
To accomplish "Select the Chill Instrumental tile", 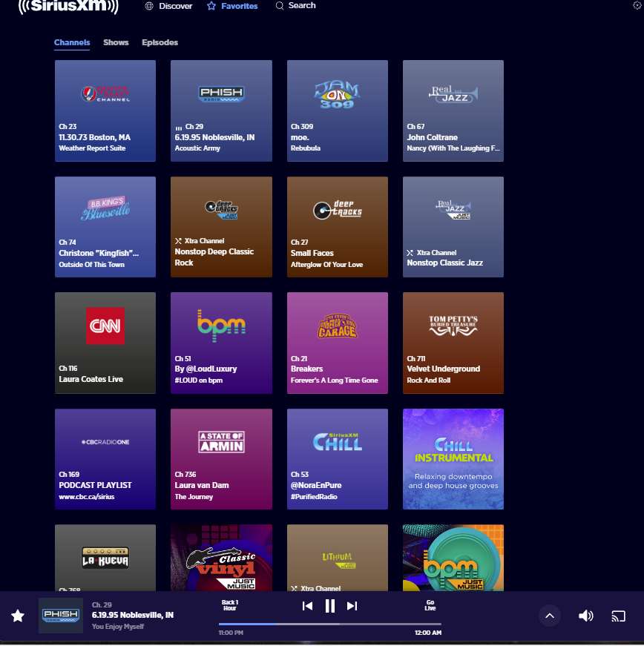I will [x=453, y=459].
